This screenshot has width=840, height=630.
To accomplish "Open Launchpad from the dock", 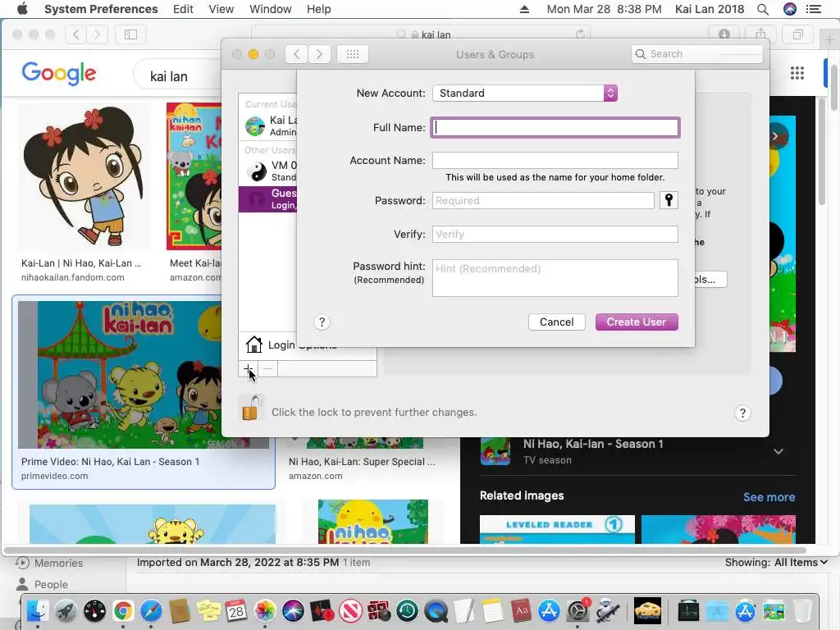I will (66, 610).
